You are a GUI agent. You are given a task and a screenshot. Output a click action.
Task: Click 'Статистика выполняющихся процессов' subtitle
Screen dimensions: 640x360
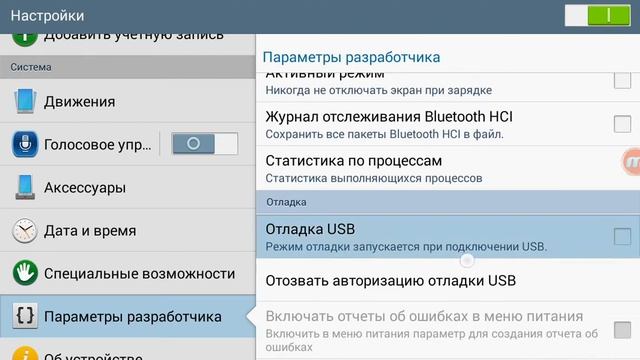point(373,178)
